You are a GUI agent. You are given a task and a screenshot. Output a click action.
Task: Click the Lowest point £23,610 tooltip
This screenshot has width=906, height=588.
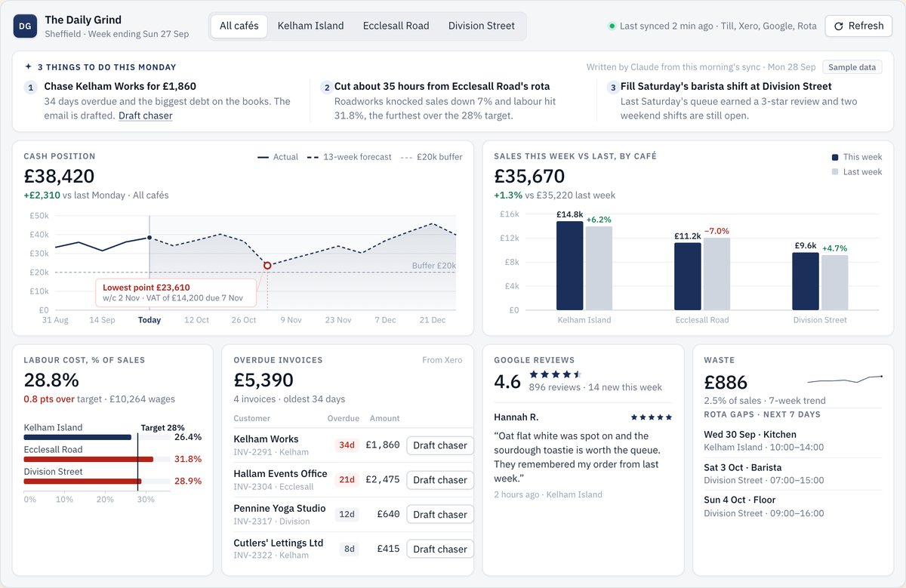point(176,293)
